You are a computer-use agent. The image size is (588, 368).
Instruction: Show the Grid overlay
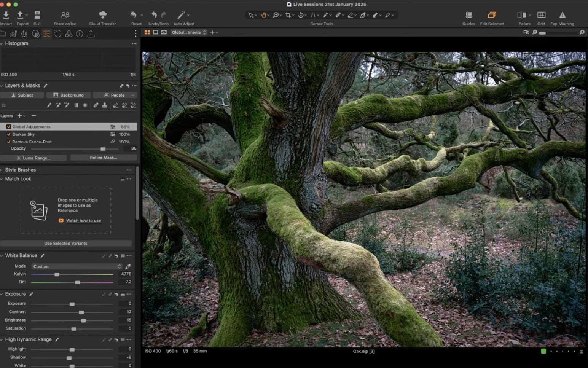coord(541,15)
